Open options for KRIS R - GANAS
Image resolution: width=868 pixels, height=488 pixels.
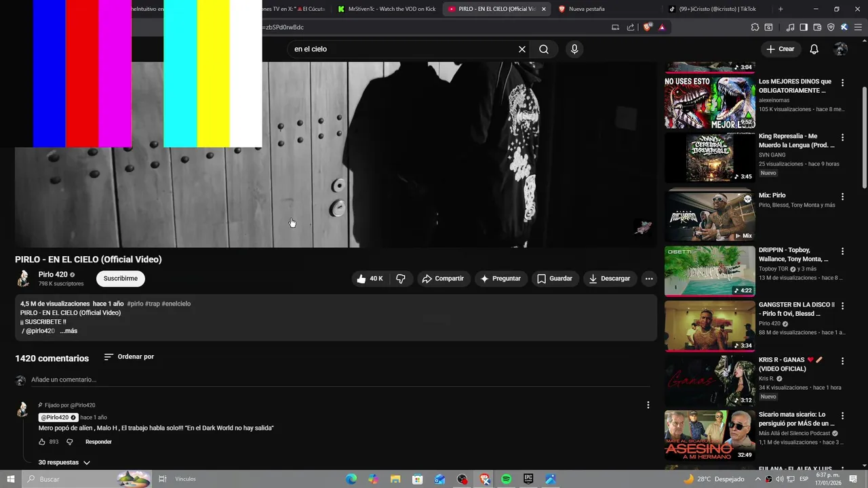coord(843,361)
